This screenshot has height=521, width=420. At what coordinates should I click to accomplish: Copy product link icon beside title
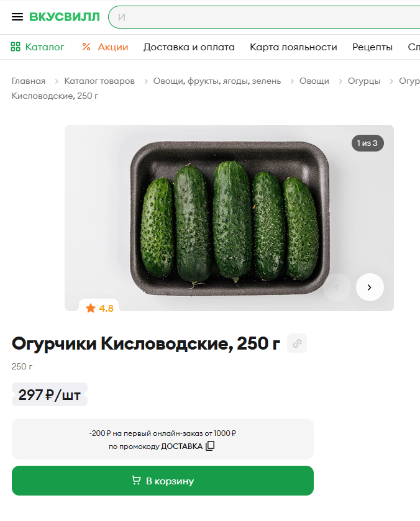tap(297, 343)
